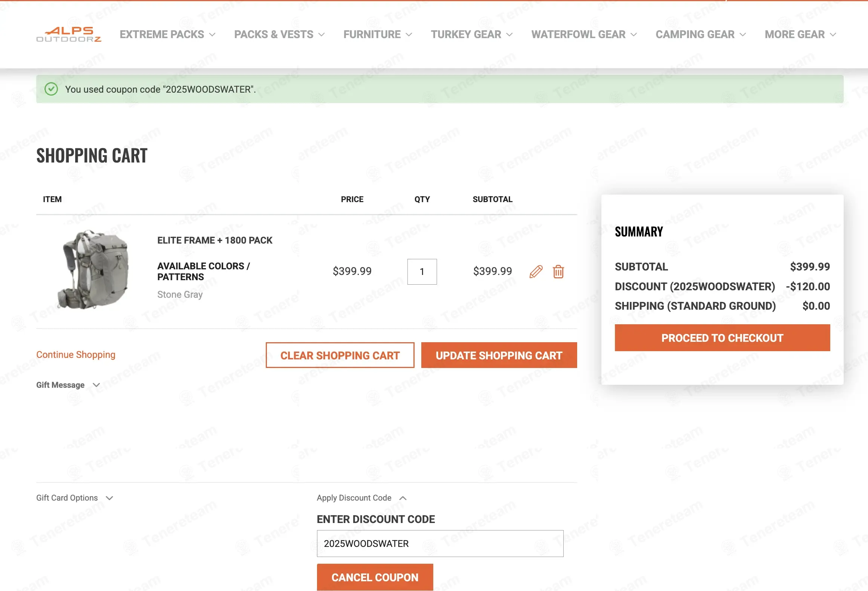Click the pencil edit item icon
Image resolution: width=868 pixels, height=591 pixels.
(536, 272)
